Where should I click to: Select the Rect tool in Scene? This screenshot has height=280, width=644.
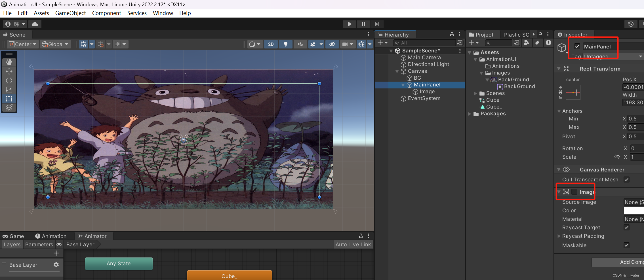tap(9, 99)
